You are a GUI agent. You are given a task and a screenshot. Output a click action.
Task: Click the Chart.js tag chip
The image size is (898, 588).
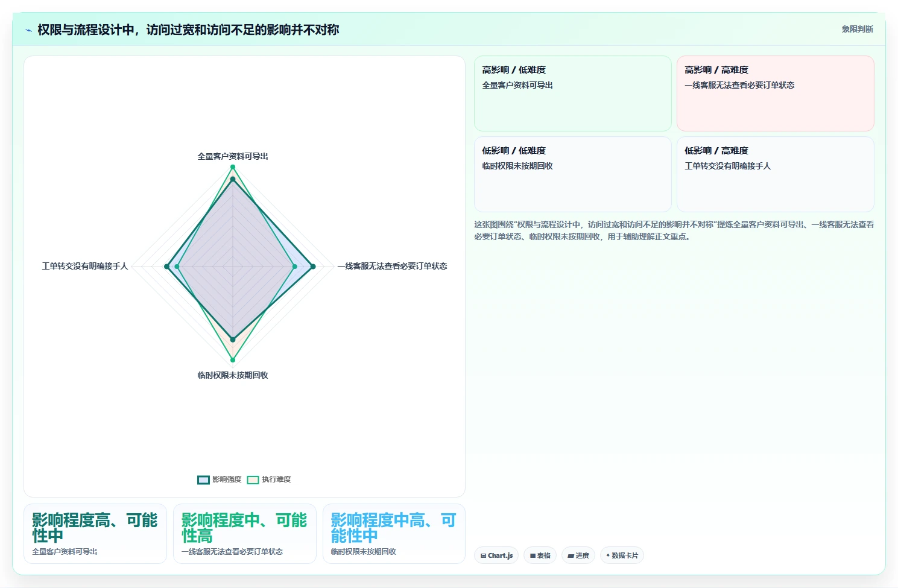[x=496, y=555]
